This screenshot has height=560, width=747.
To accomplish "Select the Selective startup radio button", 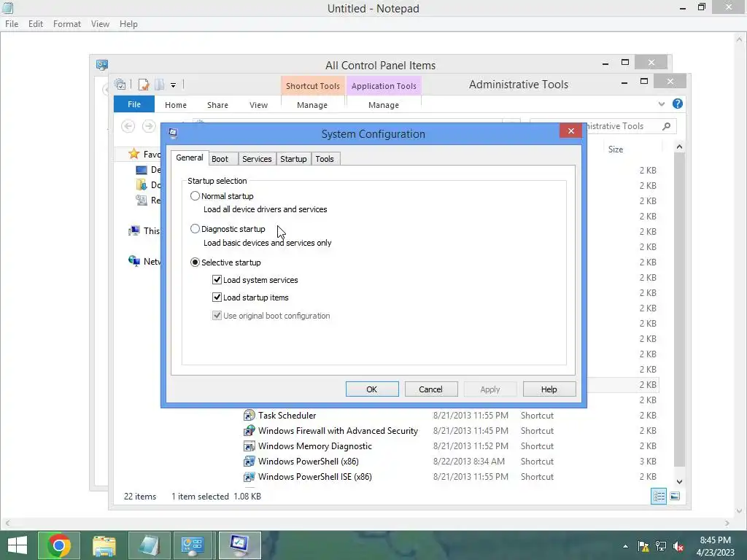I will point(195,262).
